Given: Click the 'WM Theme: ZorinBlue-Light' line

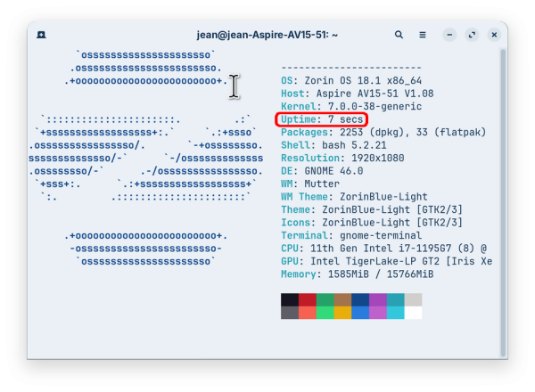Looking at the screenshot, I should (x=354, y=197).
